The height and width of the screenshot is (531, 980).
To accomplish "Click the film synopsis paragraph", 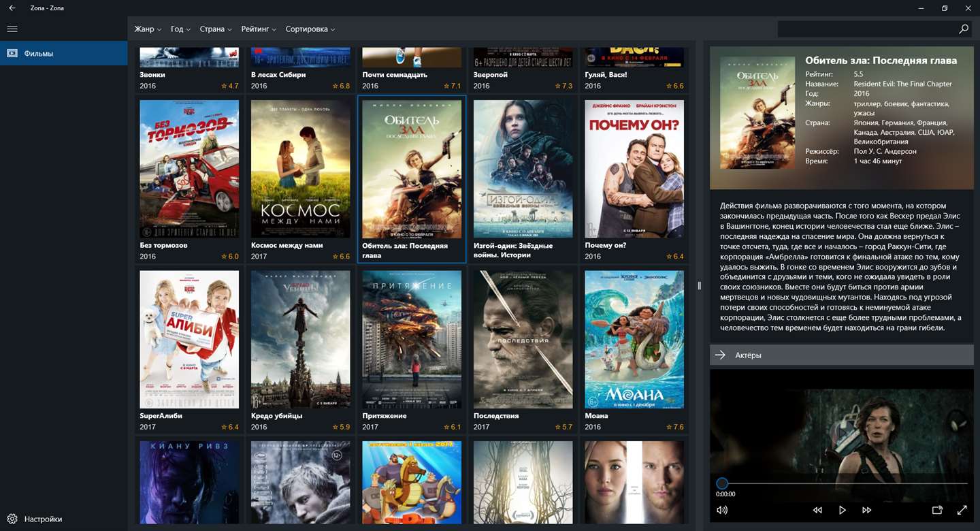I will [841, 267].
